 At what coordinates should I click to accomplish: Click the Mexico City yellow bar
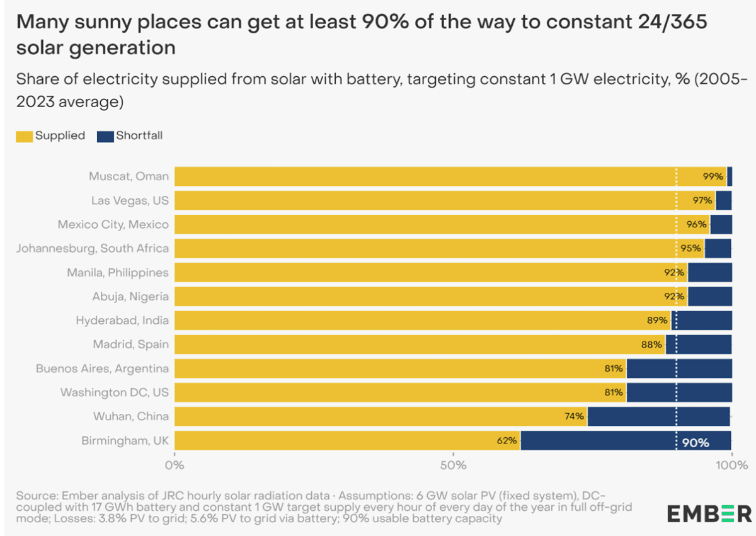[428, 224]
